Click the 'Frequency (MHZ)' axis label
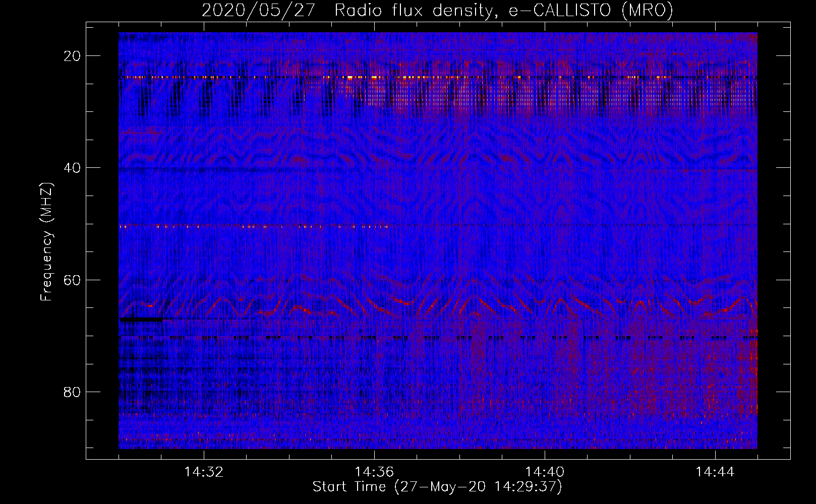Image resolution: width=816 pixels, height=504 pixels. click(46, 241)
